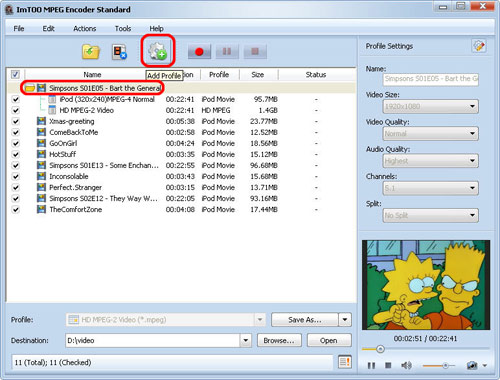Mute the preview volume speaker icon
Viewport: 500px width, 380px height.
[406, 366]
